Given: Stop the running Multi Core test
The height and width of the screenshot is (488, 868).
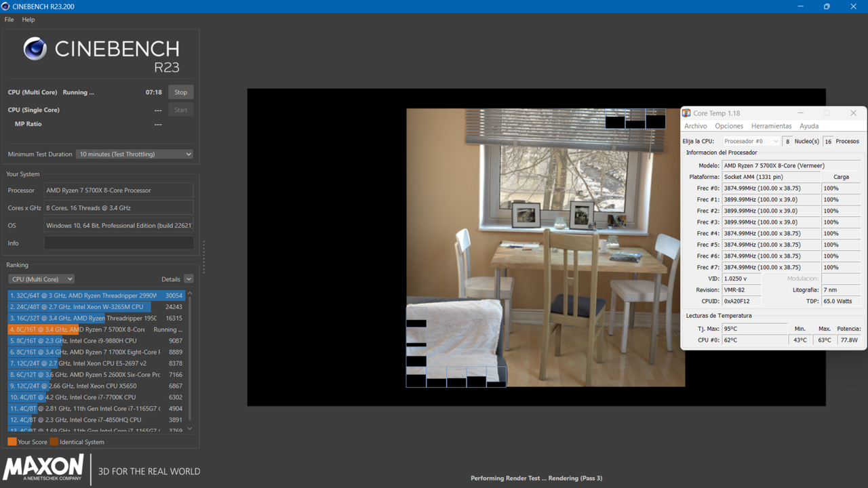Looking at the screenshot, I should 180,92.
